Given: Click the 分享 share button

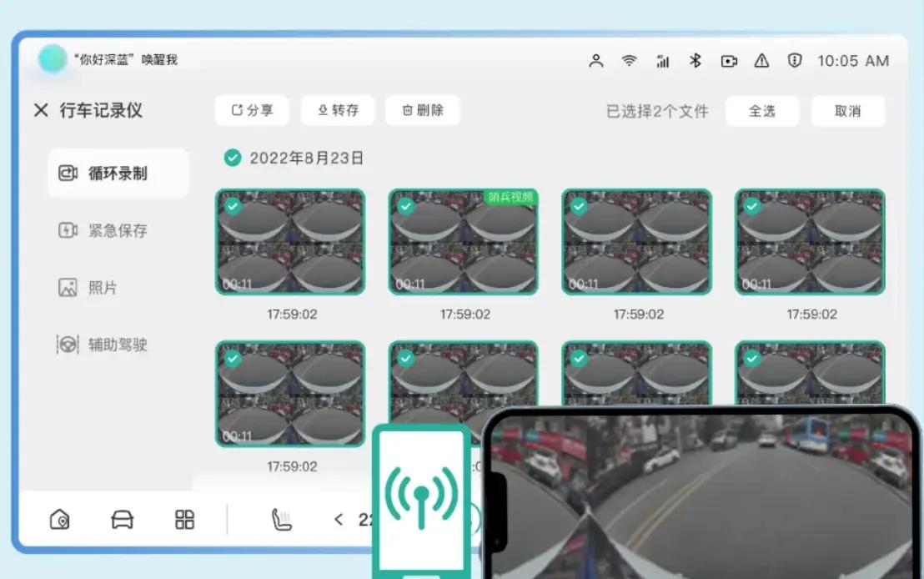Looking at the screenshot, I should click(252, 110).
